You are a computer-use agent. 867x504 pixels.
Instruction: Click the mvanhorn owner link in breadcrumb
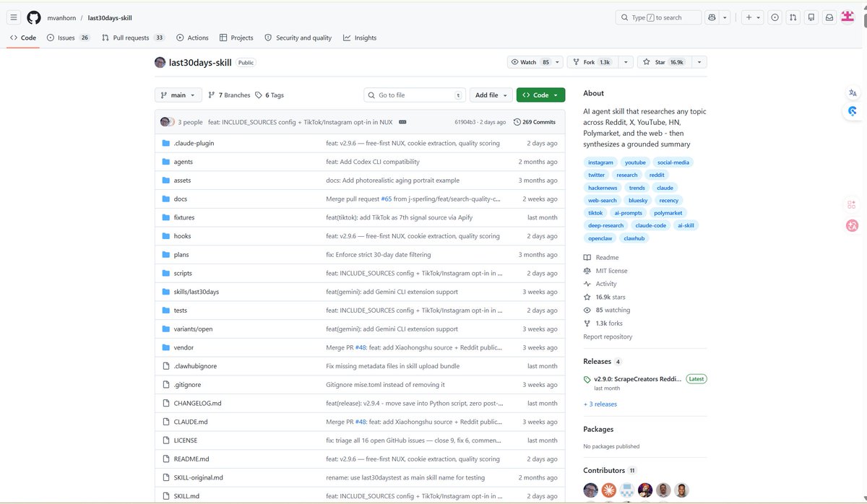tap(63, 17)
